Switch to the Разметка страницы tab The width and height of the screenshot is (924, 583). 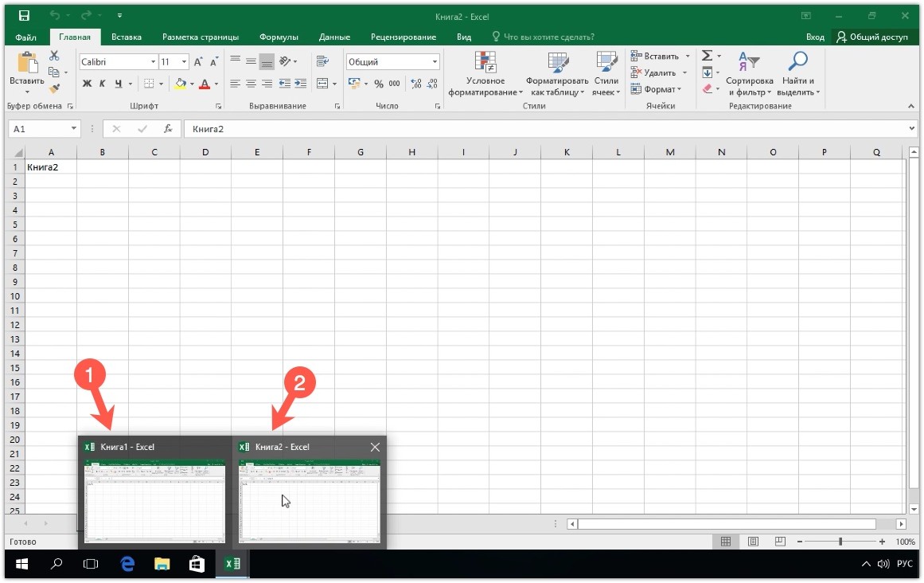tap(201, 37)
